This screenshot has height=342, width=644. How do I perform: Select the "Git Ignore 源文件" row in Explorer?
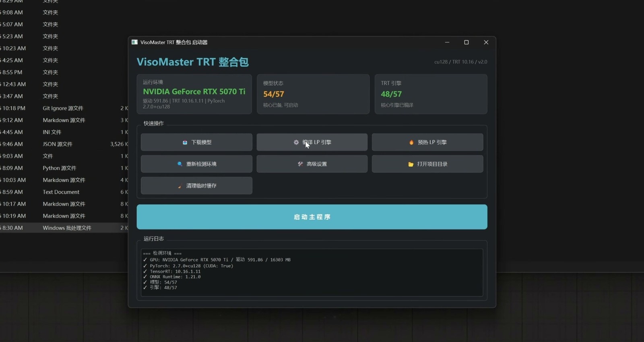tap(64, 108)
